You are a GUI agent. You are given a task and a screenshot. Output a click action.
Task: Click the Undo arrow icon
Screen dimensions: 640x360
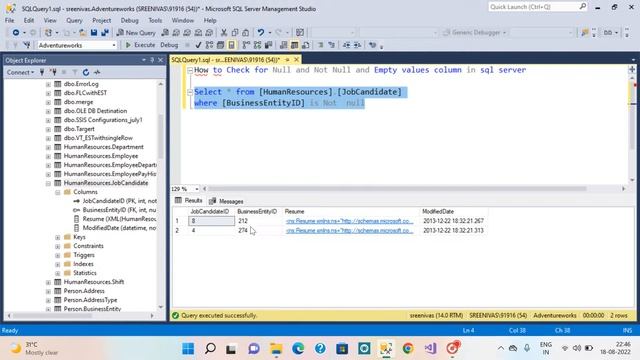tap(260, 33)
